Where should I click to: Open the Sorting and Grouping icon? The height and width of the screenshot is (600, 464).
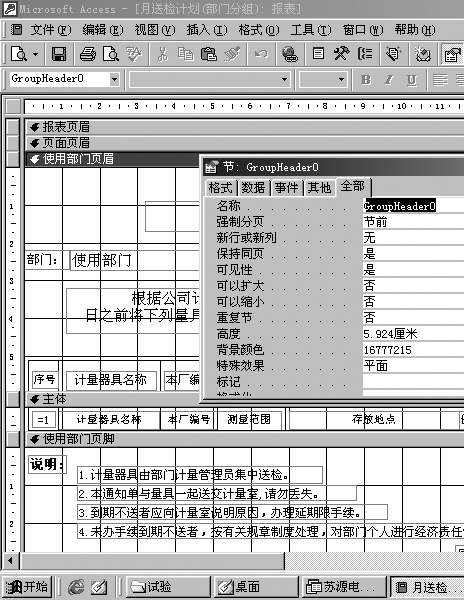(365, 54)
